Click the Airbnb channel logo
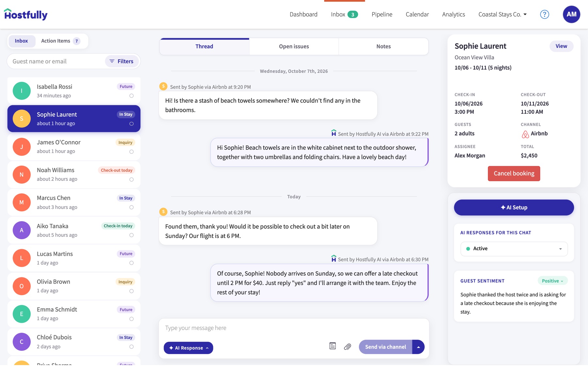 pos(525,134)
